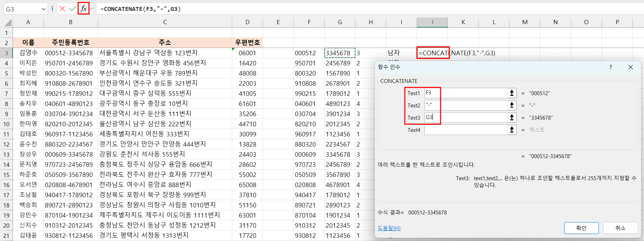
Task: Click name cell 백승희
Action: click(28, 205)
